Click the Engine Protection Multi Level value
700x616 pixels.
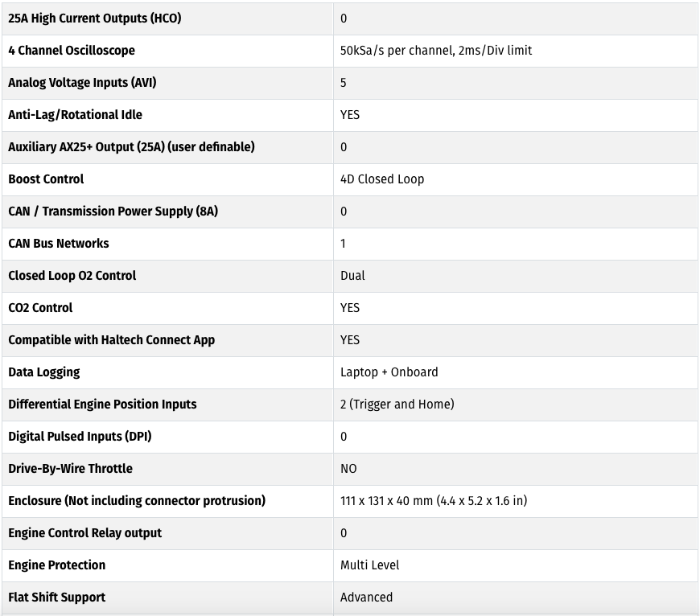point(369,565)
